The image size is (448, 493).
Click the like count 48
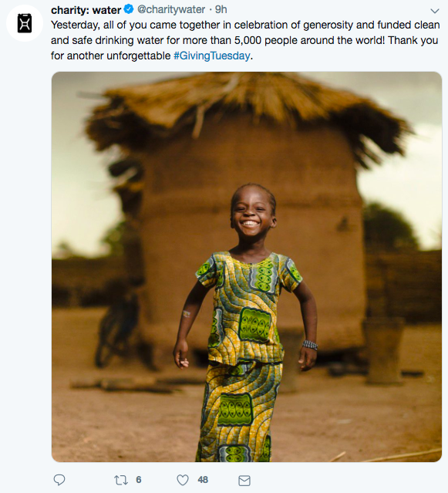click(x=203, y=480)
